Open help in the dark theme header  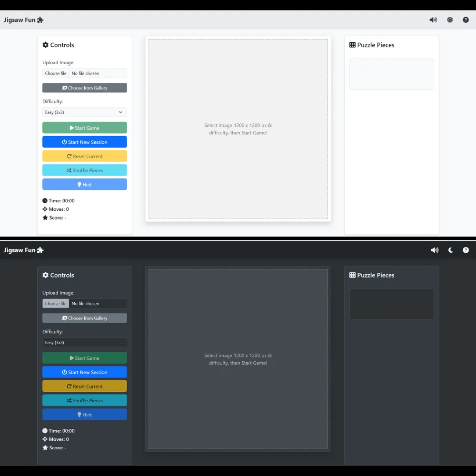[x=466, y=250]
